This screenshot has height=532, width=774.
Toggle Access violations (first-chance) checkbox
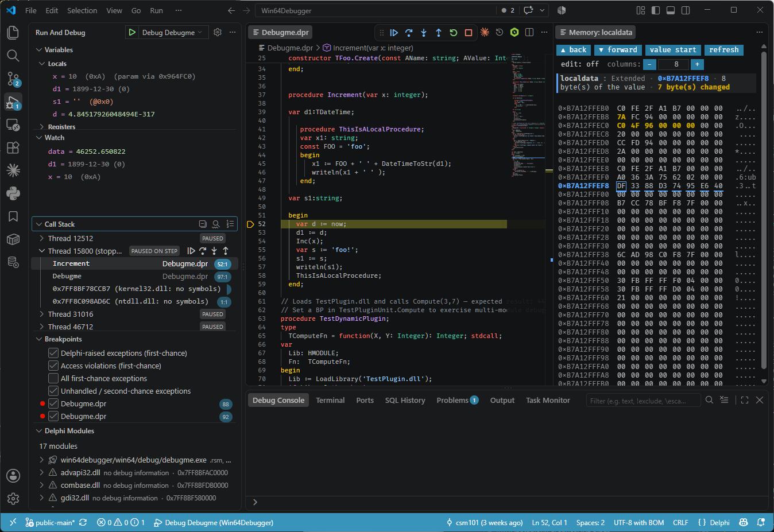tap(53, 366)
